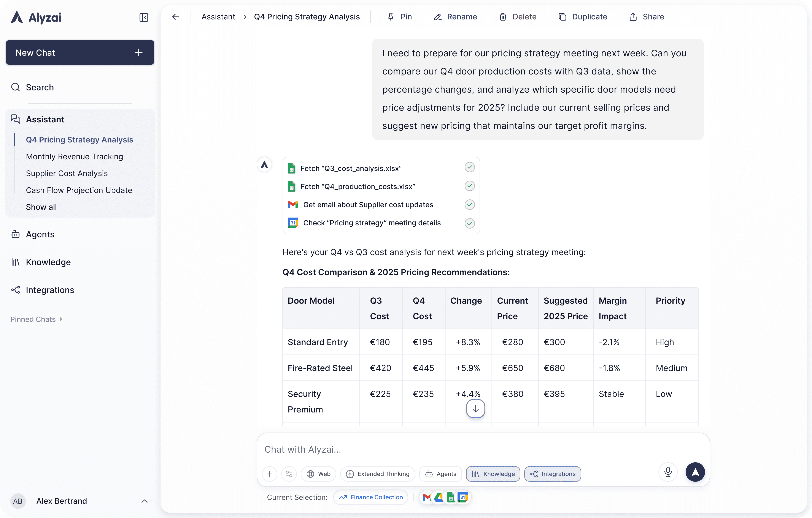Click the Gmail icon in current selection
The height and width of the screenshot is (518, 812).
click(427, 497)
